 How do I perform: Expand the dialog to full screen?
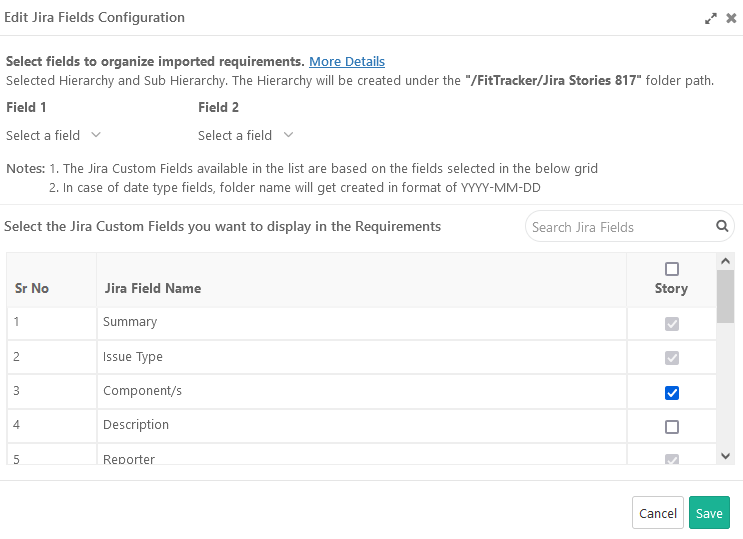click(x=711, y=18)
